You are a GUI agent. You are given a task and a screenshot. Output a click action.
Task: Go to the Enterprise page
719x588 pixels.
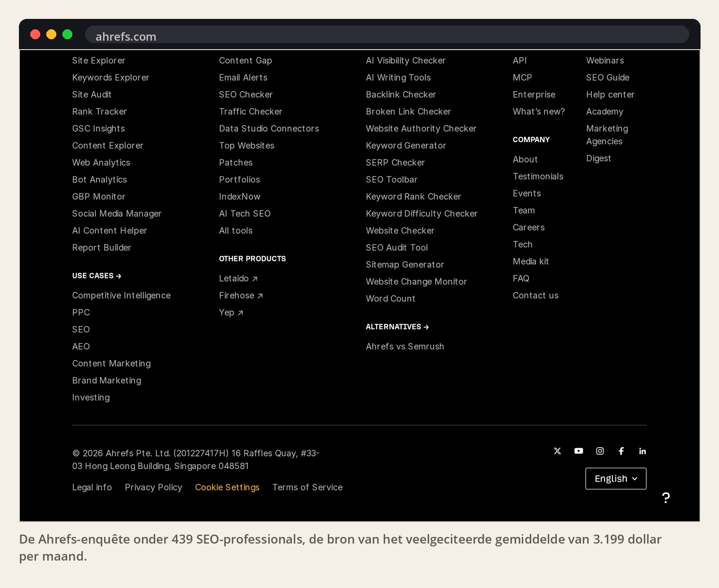535,95
